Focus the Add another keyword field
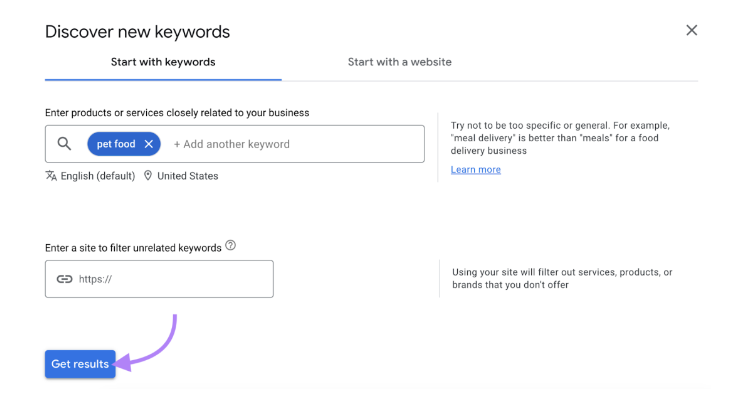 tap(232, 144)
